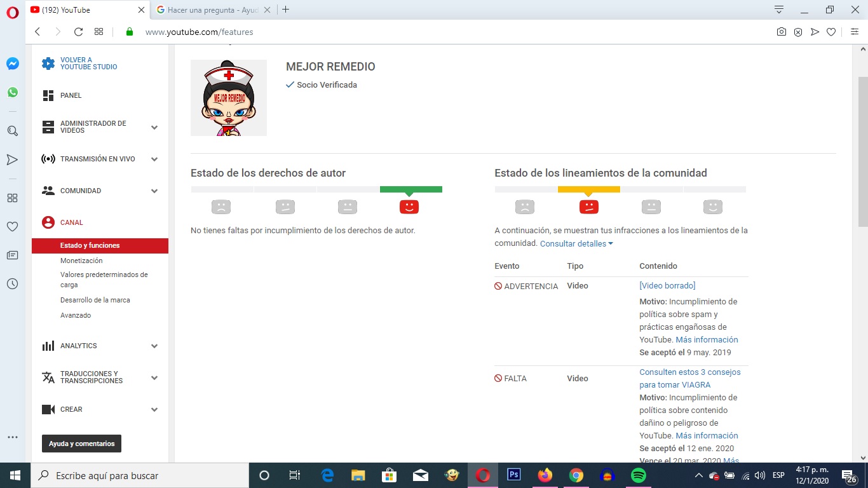Open Más información link for dangerous content
868x488 pixels.
[x=707, y=436]
